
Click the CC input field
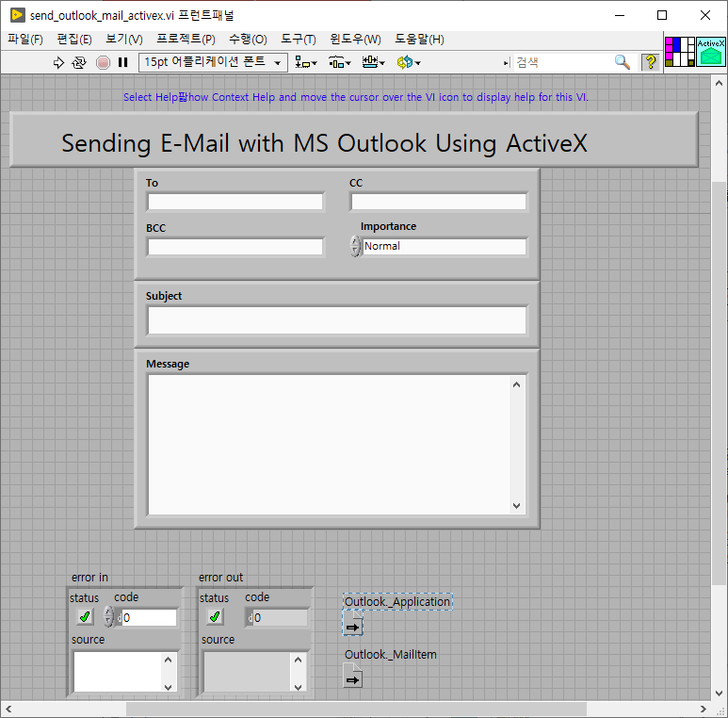tap(439, 202)
